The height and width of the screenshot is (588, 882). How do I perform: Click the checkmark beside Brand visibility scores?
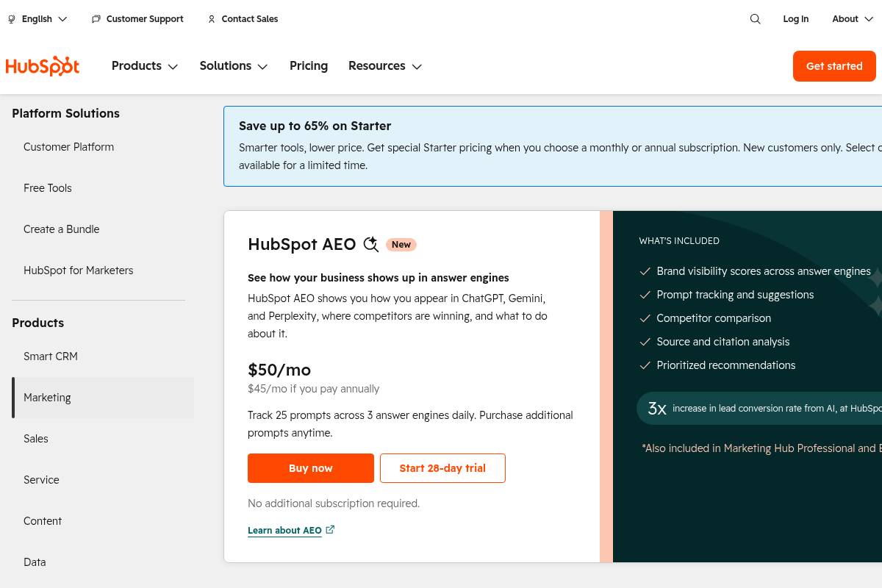click(x=645, y=271)
